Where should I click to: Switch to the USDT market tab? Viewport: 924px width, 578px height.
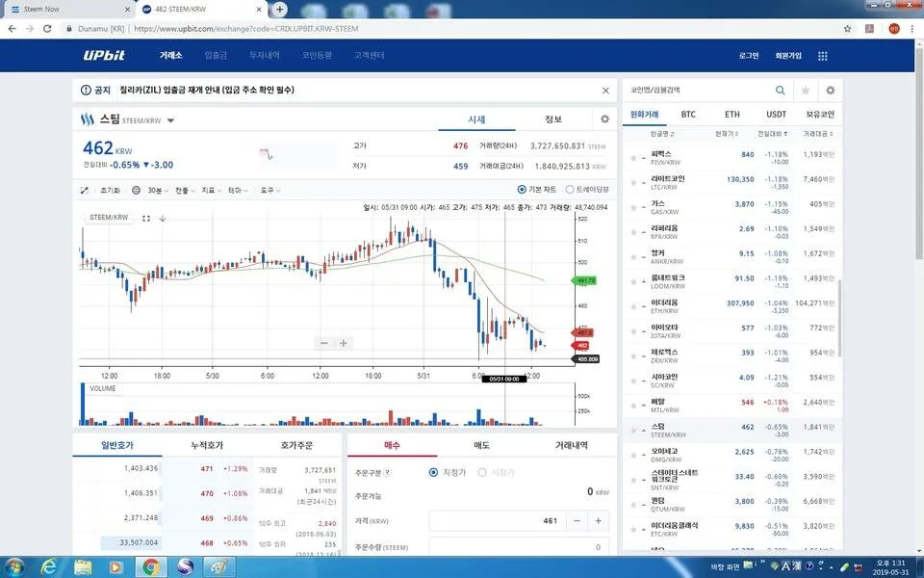pos(776,114)
